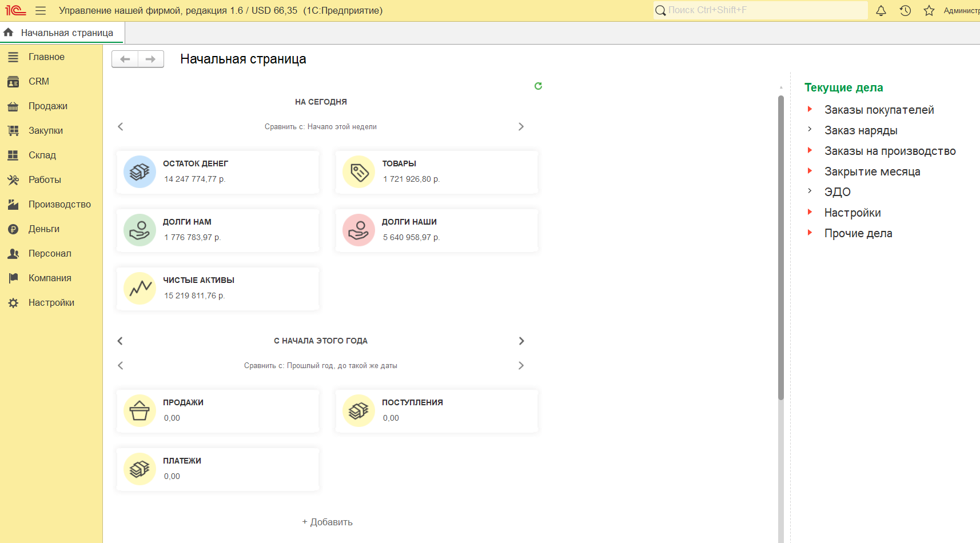
Task: Click the Долги наши red icon
Action: tap(358, 230)
